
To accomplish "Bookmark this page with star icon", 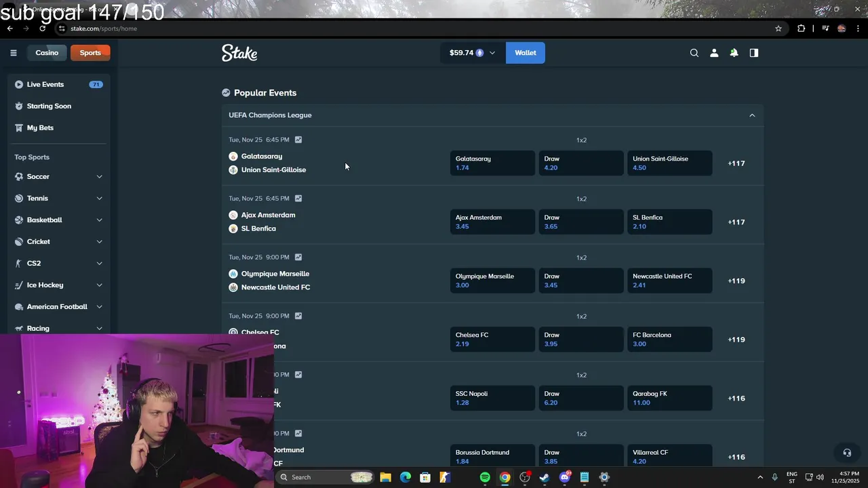I will (778, 28).
